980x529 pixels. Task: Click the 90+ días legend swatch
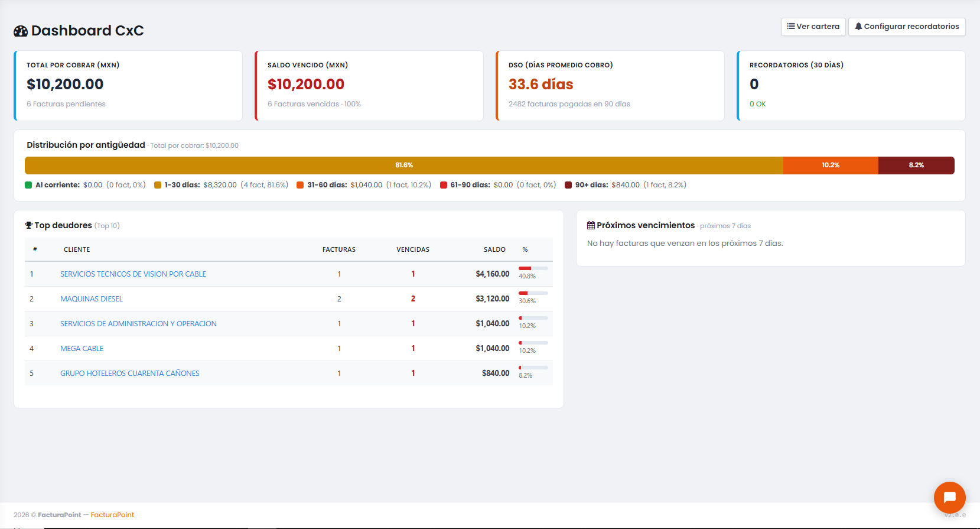click(568, 185)
